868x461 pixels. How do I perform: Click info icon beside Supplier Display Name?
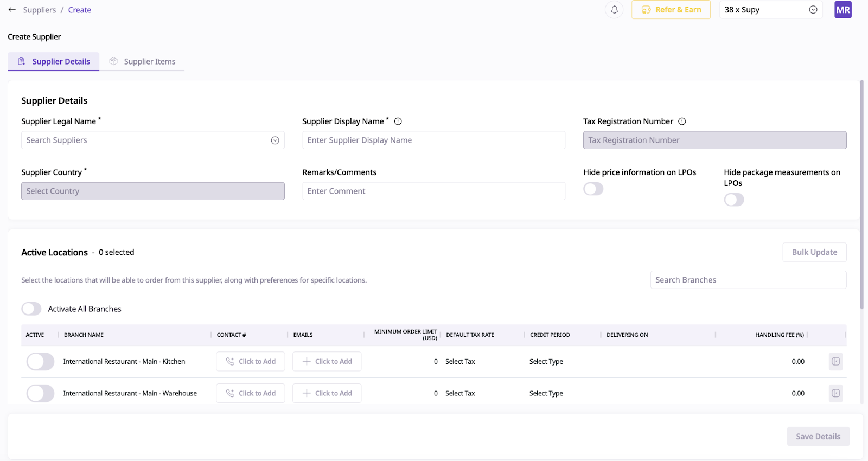[x=398, y=121]
